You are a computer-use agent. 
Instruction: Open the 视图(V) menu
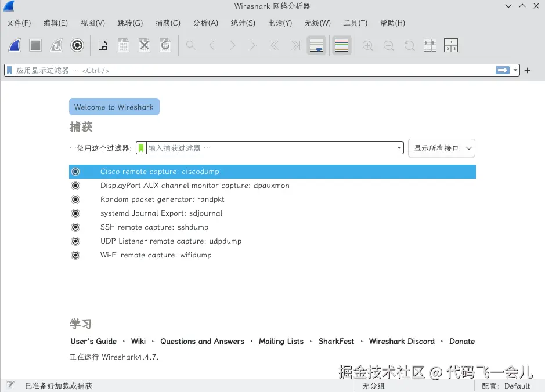(92, 23)
